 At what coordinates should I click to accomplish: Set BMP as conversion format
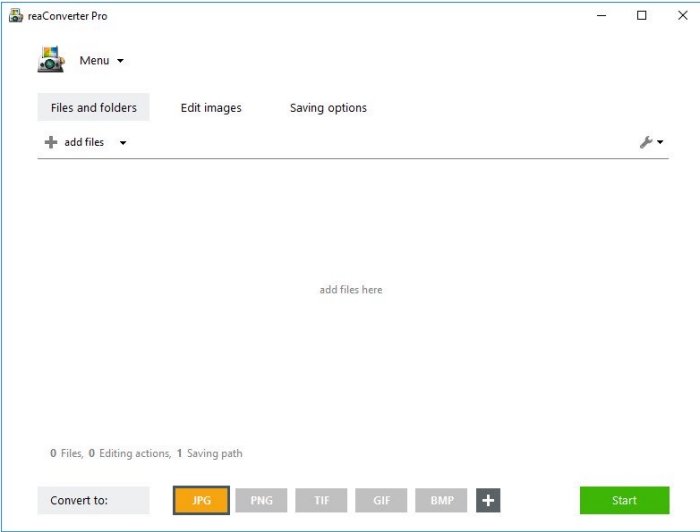[441, 500]
